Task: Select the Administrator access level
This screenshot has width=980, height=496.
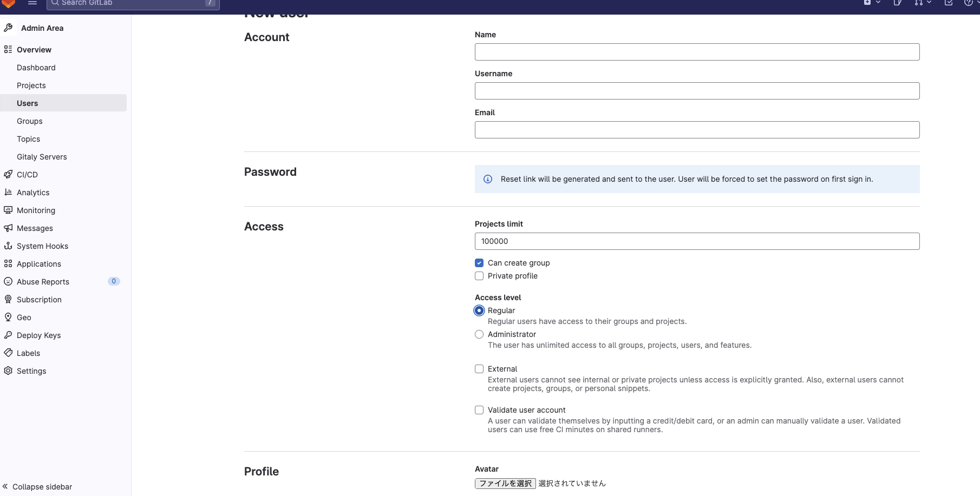Action: [479, 334]
